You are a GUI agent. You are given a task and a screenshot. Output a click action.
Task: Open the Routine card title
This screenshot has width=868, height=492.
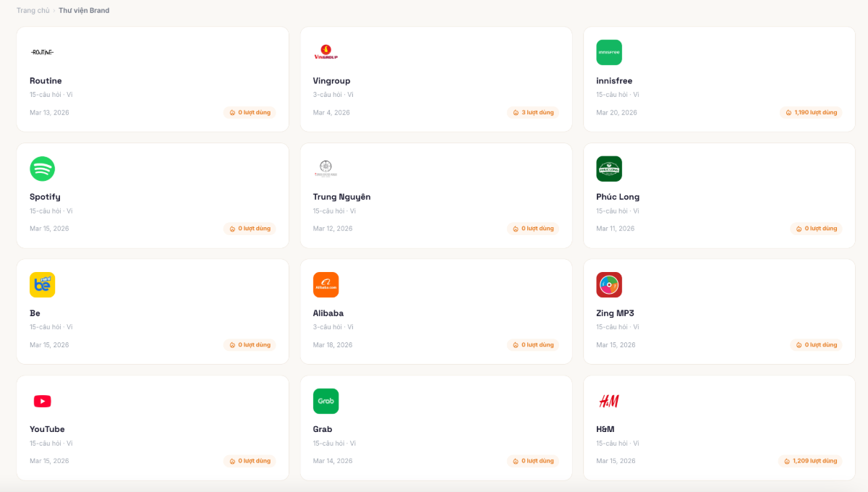46,81
